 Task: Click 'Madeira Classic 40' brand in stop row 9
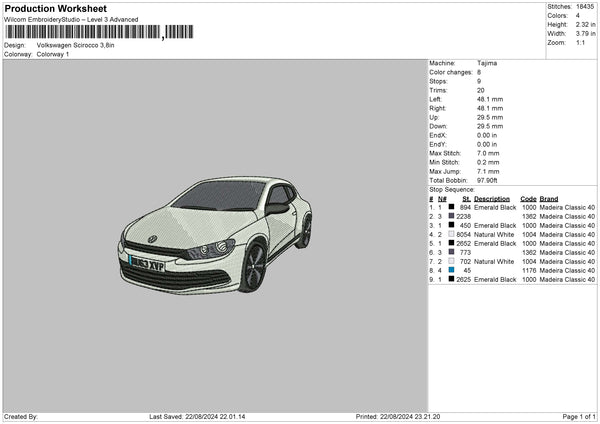[567, 279]
